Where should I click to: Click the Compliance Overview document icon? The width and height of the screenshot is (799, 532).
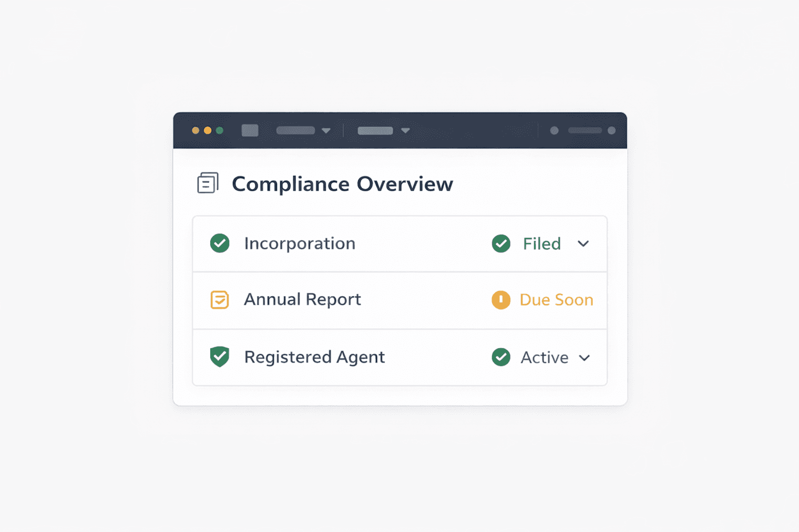208,183
